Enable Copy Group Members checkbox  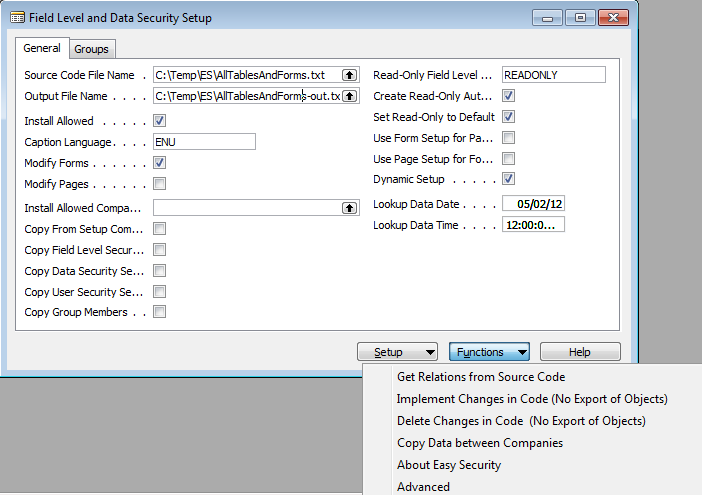(x=159, y=312)
